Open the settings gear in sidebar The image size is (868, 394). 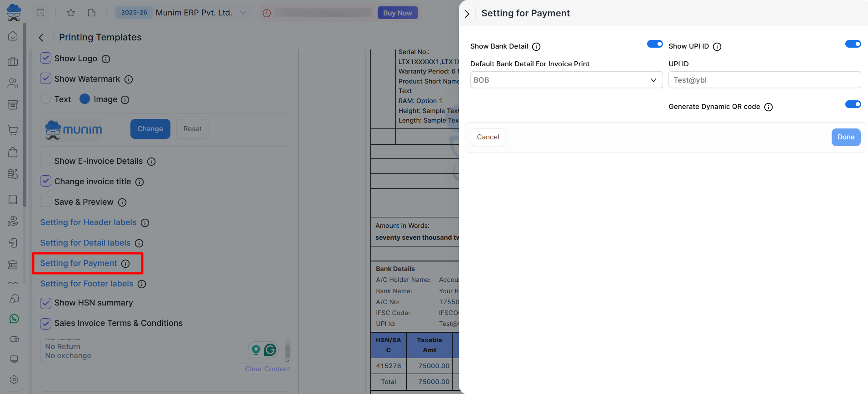pos(14,379)
